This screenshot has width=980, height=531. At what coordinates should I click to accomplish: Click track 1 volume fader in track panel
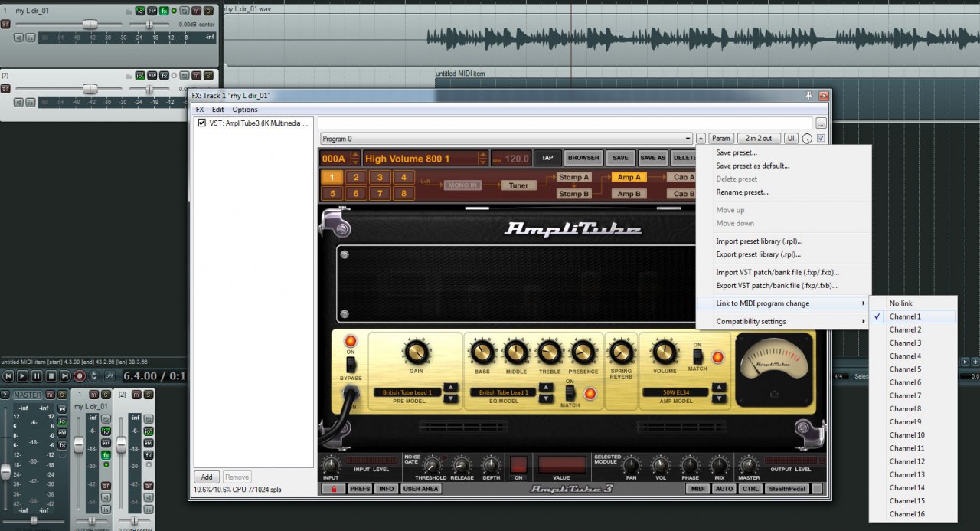90,25
